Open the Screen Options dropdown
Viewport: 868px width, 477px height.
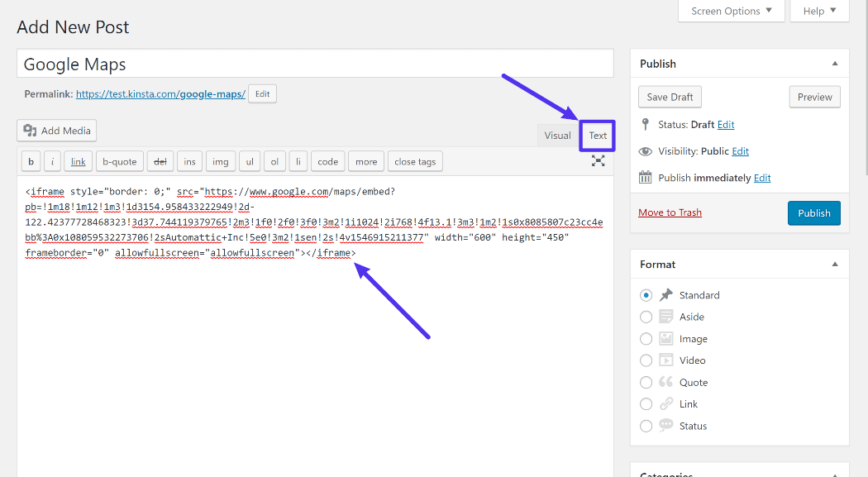point(731,11)
